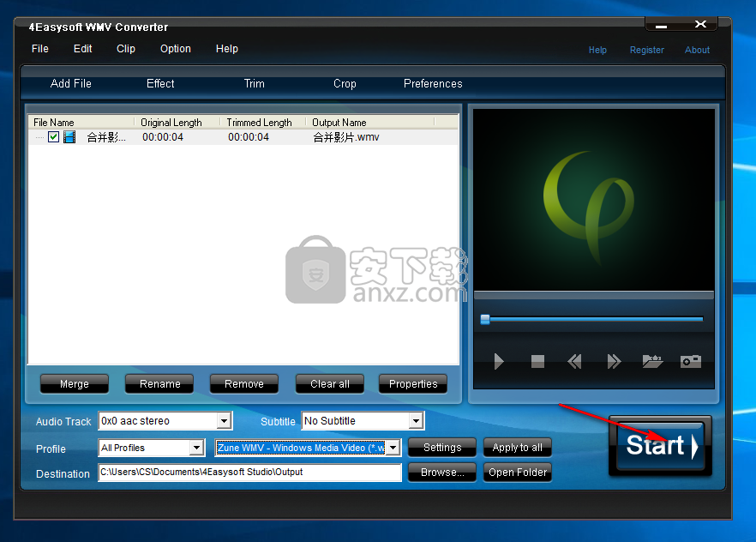Click the video preview area
This screenshot has height=542, width=756.
[593, 200]
